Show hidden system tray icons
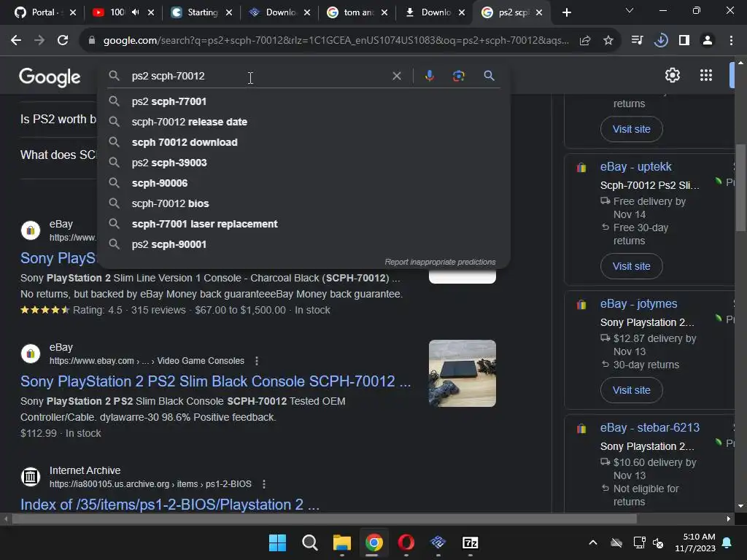This screenshot has height=560, width=747. tap(592, 542)
